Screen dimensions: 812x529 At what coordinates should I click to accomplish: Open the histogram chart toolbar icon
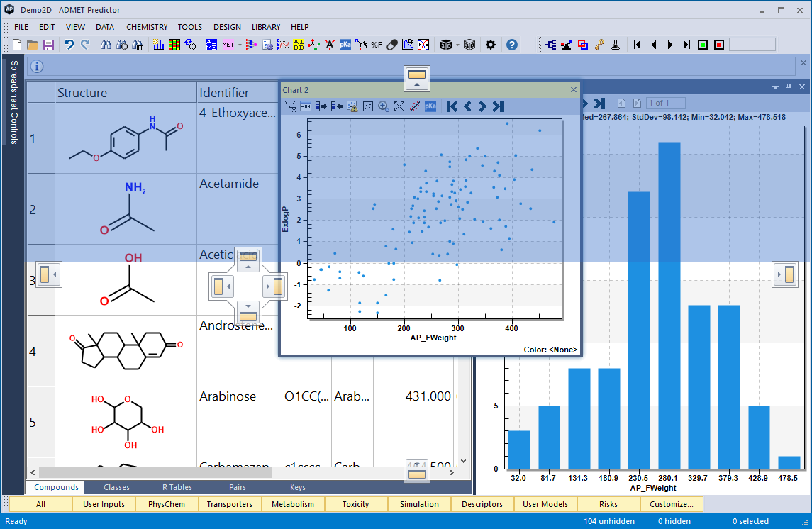click(x=158, y=45)
